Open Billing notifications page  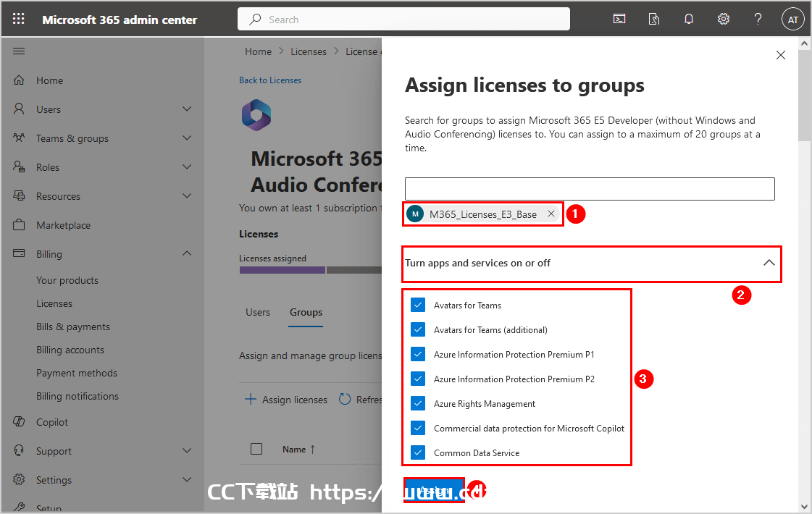[78, 396]
